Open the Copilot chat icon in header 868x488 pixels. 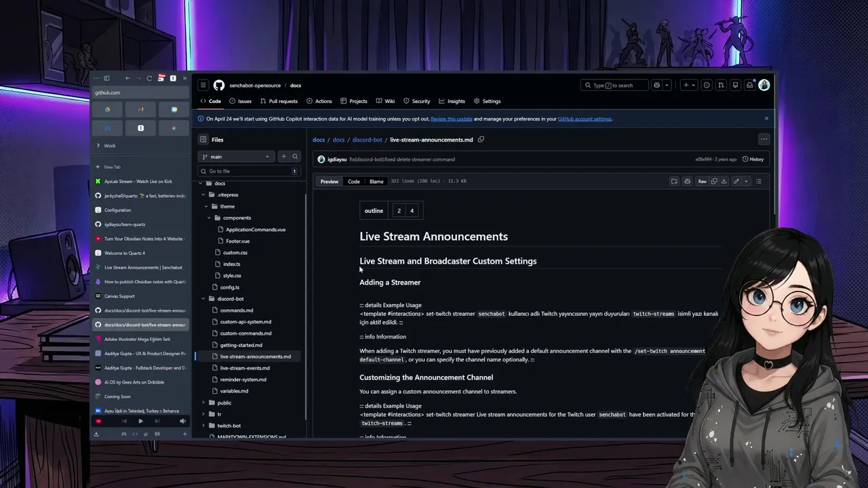pos(656,85)
